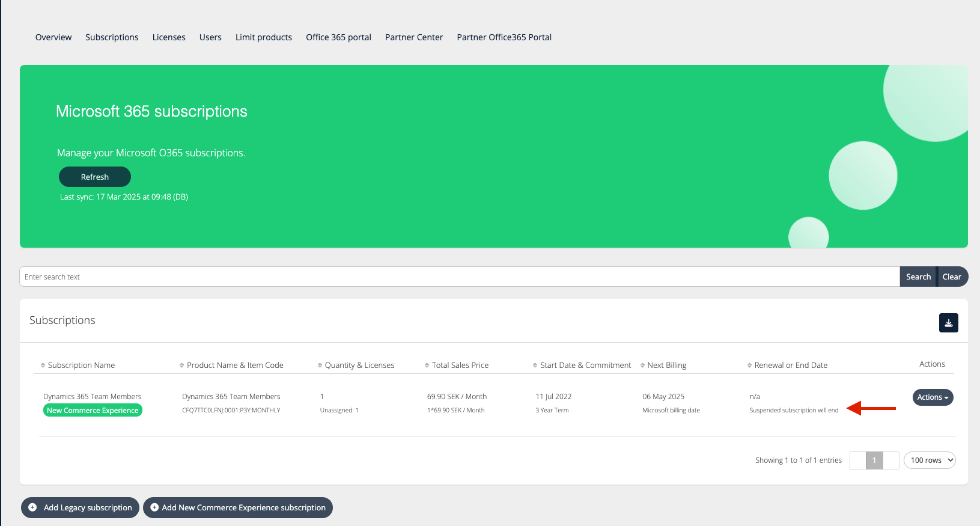Sort by Subscription Name column
This screenshot has width=980, height=526.
coord(81,365)
